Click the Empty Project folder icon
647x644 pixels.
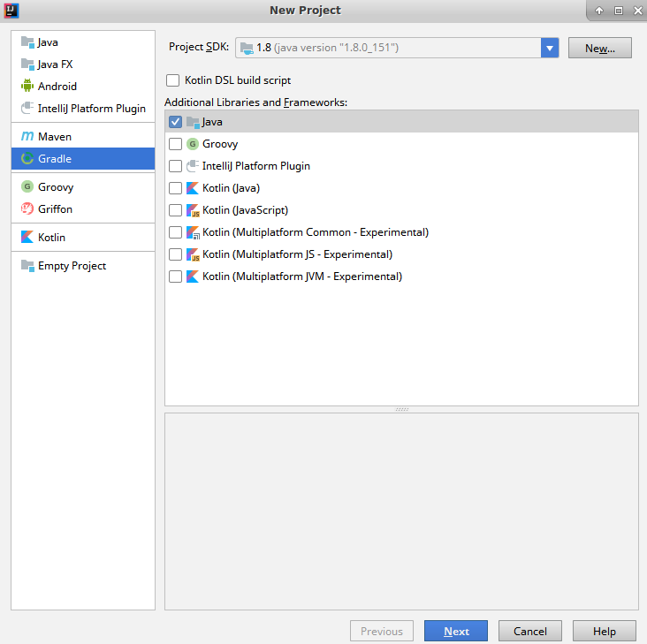coord(27,266)
